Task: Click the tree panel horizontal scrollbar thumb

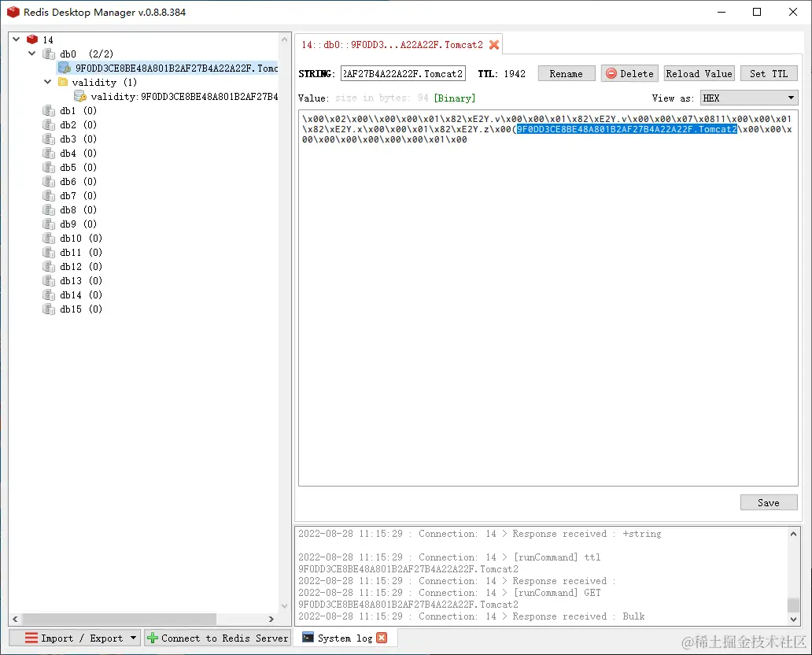Action: [x=119, y=619]
